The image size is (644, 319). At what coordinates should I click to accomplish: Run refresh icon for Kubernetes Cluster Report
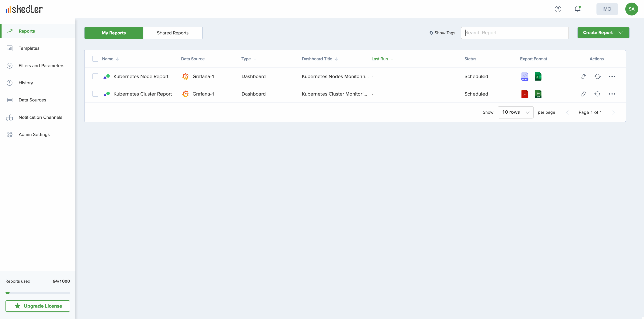click(597, 94)
